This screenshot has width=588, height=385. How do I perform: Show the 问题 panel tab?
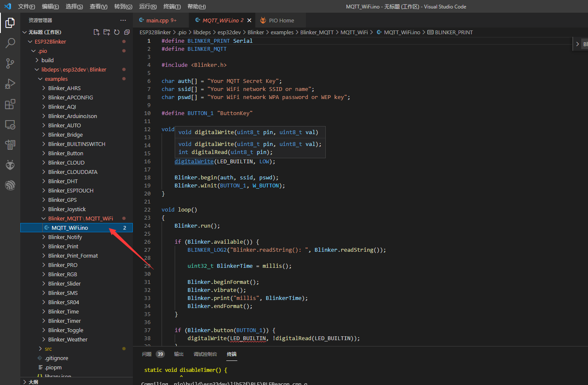pos(147,354)
